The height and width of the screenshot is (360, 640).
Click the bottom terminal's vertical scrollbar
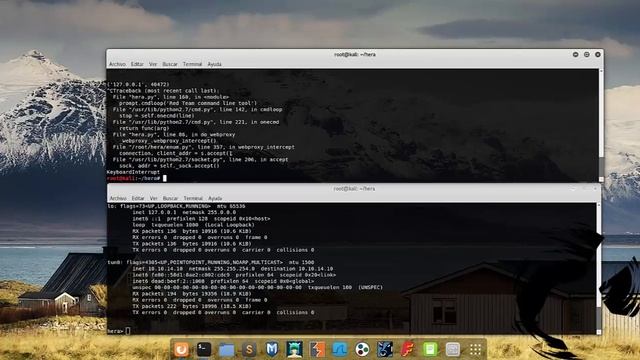pyautogui.click(x=598, y=269)
